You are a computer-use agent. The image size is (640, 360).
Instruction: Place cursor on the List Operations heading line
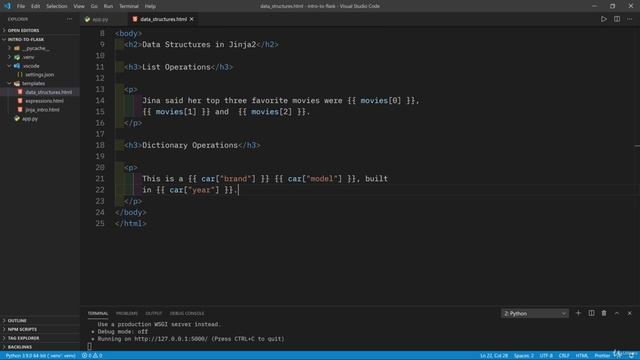[179, 67]
